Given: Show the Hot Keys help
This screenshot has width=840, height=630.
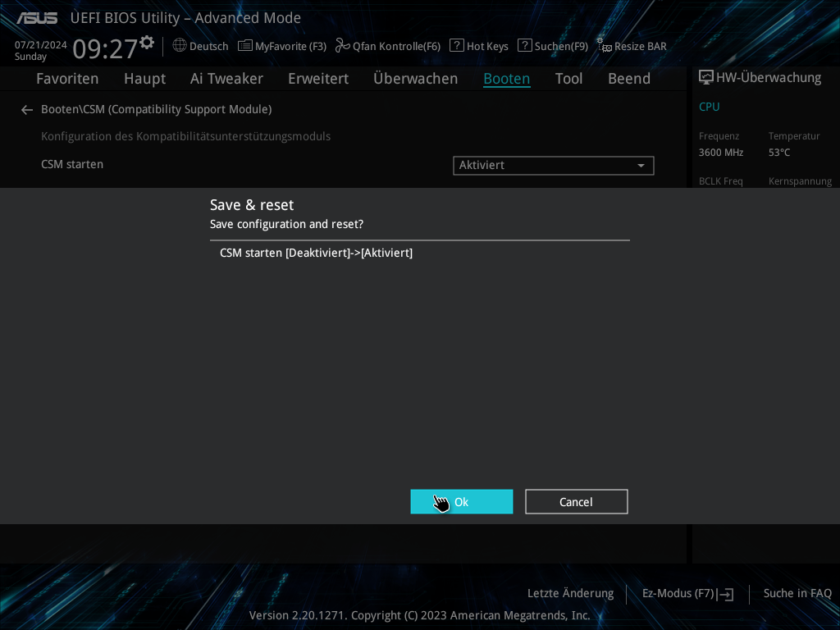Looking at the screenshot, I should [479, 46].
